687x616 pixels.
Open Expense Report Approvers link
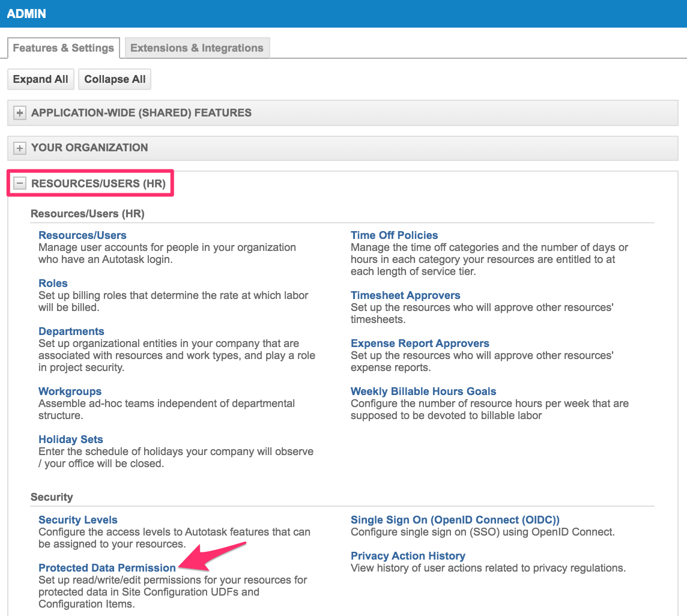tap(420, 343)
